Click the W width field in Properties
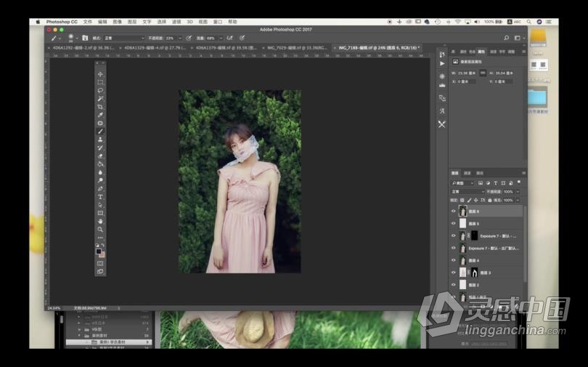Screen dimensions: 588x367 tap(467, 73)
